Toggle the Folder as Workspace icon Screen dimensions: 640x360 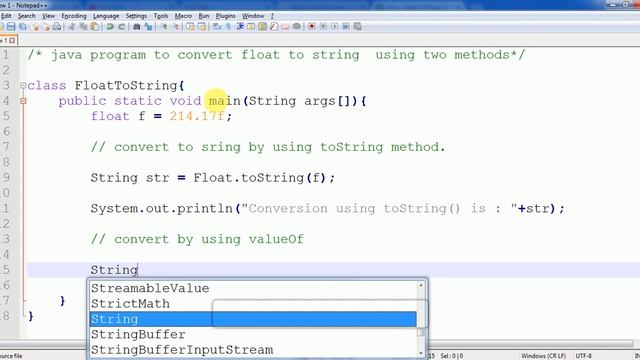coord(284,27)
